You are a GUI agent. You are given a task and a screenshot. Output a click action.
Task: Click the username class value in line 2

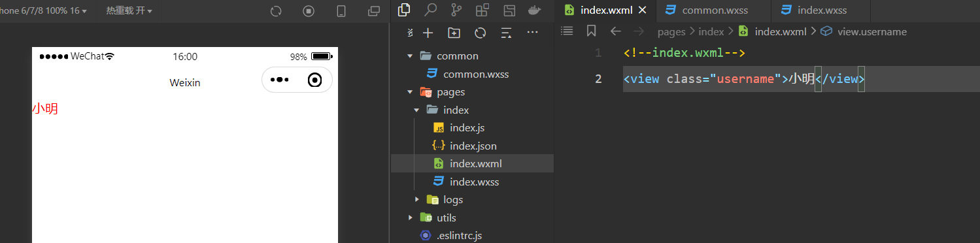pyautogui.click(x=745, y=79)
